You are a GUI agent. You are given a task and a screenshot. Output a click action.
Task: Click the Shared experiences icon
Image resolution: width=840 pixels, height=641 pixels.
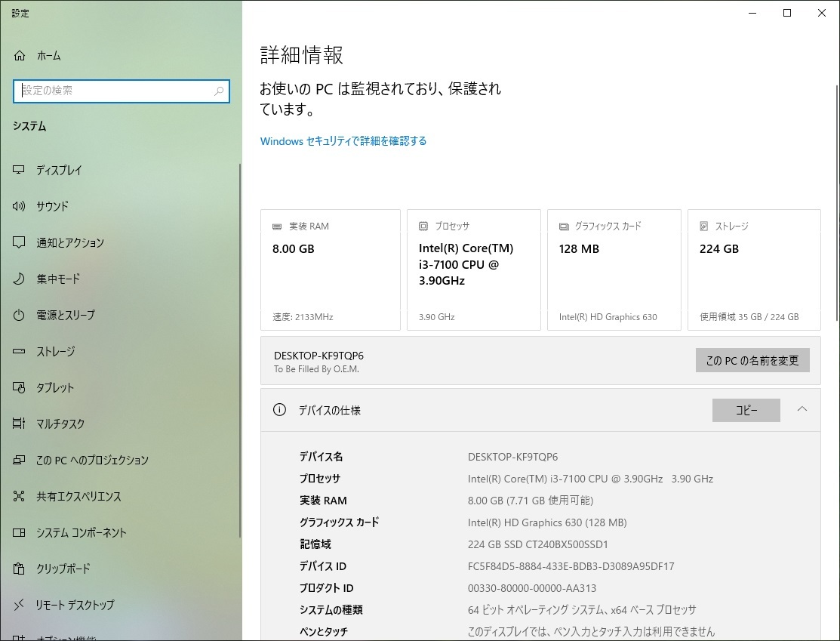pos(19,496)
